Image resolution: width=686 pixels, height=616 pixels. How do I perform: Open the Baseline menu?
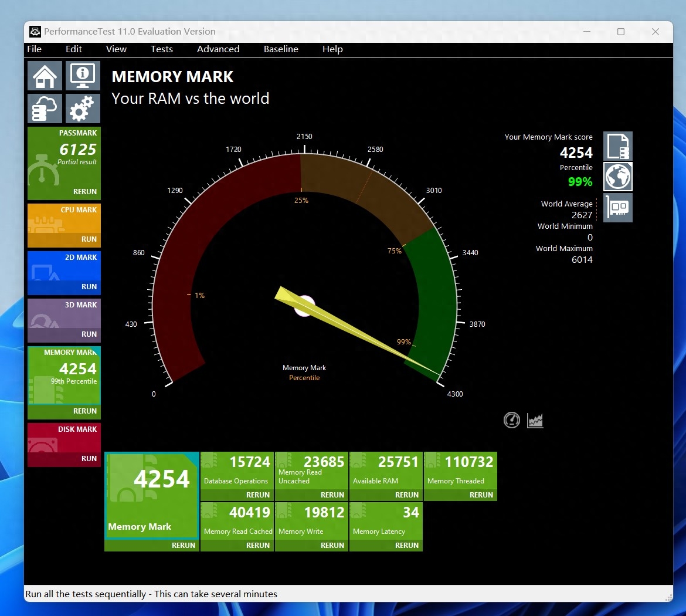[281, 49]
